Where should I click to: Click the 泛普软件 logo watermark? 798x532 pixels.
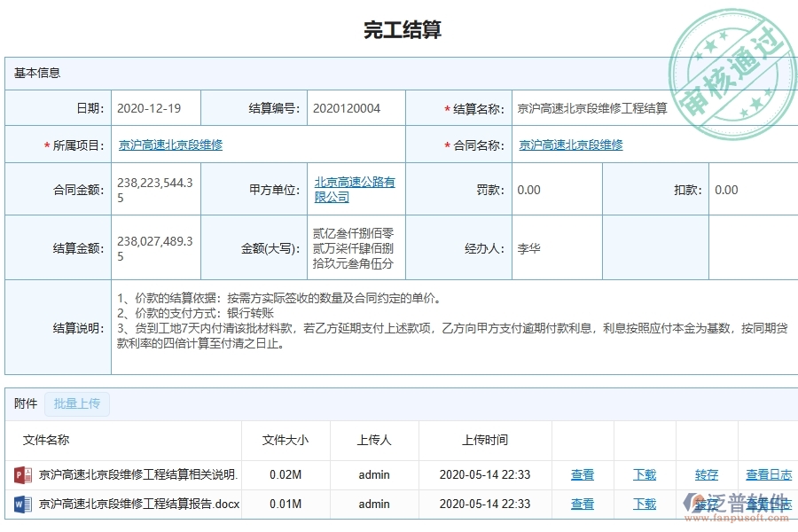click(x=738, y=501)
